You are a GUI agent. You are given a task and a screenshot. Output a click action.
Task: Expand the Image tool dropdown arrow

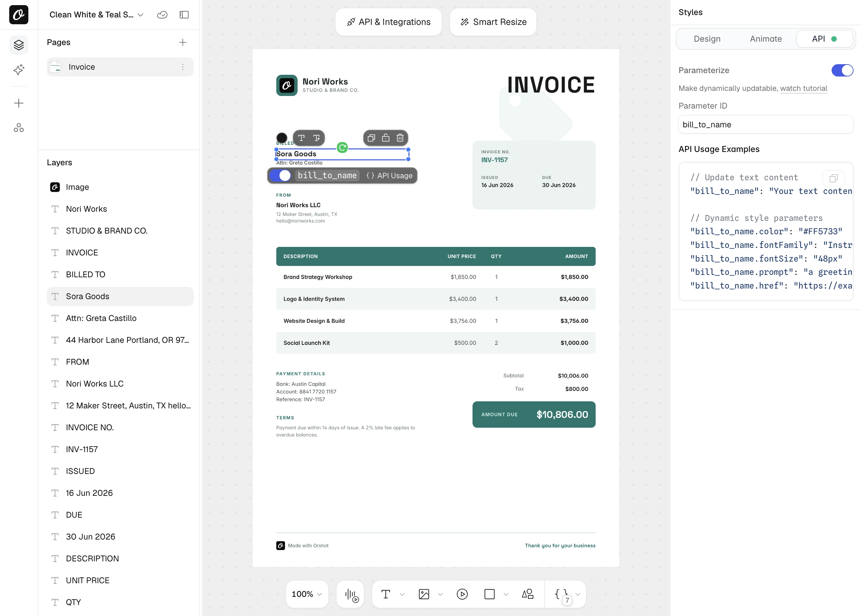pyautogui.click(x=440, y=594)
